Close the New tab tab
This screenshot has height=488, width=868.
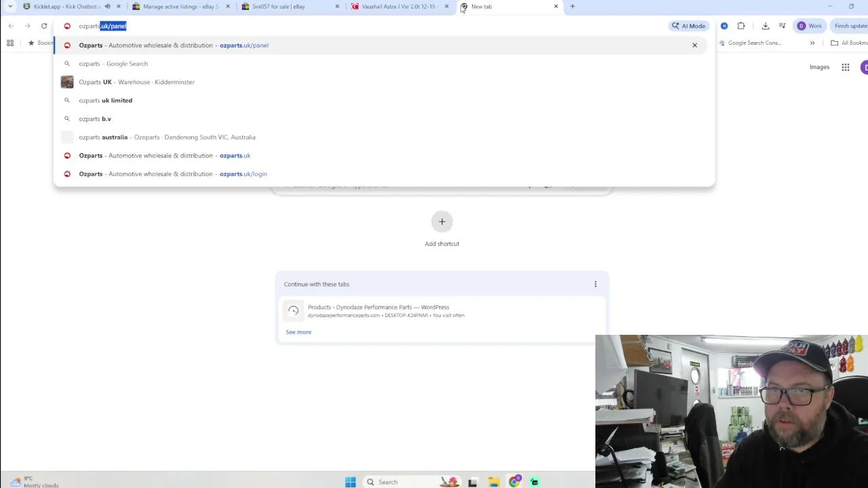coord(556,7)
